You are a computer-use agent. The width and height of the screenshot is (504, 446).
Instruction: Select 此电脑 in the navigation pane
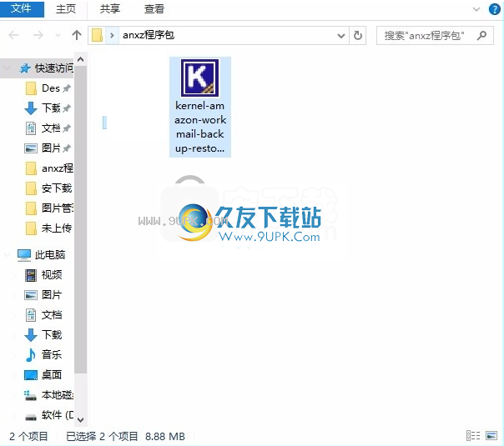tap(50, 254)
